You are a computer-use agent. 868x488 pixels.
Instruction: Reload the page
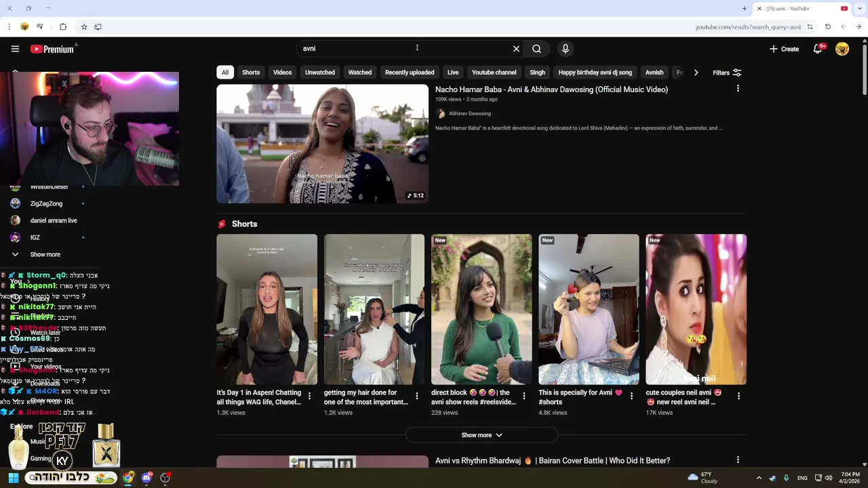click(828, 26)
